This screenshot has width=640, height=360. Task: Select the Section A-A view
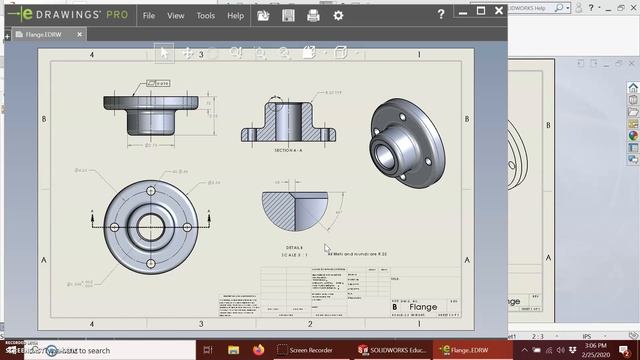(288, 122)
